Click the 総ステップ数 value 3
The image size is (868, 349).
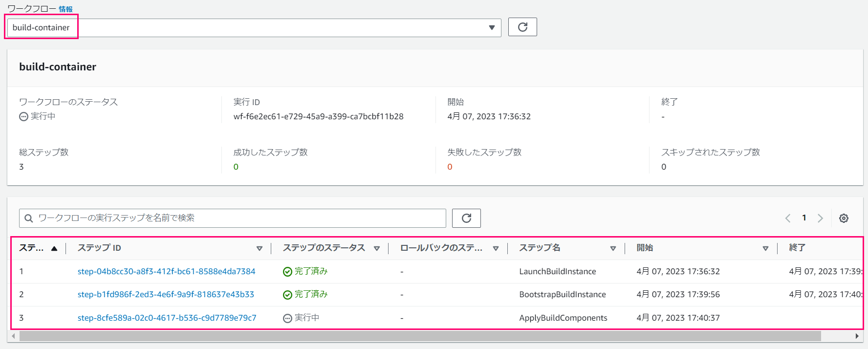point(22,167)
